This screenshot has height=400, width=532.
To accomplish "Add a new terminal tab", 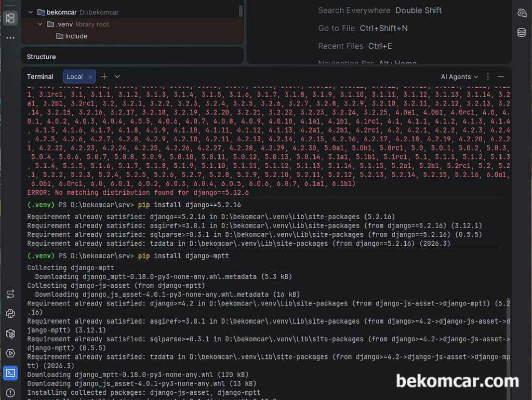I will click(104, 76).
